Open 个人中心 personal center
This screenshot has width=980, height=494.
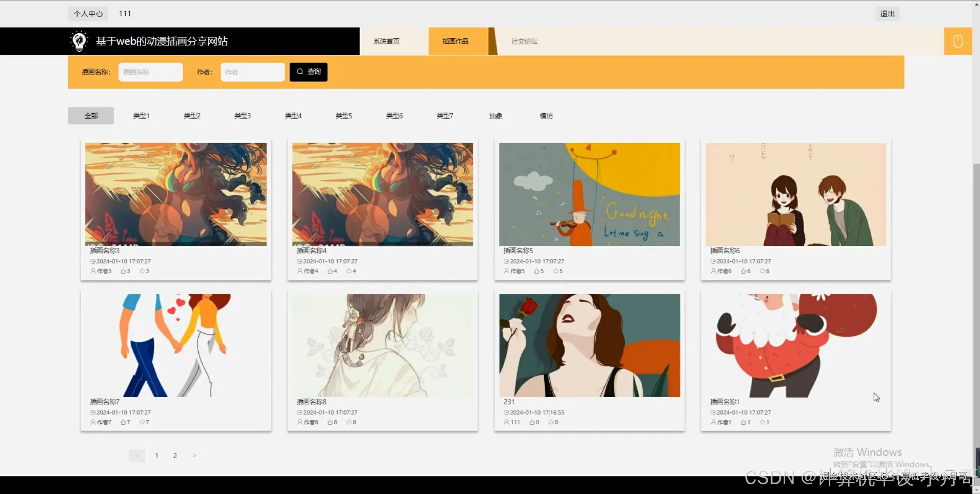coord(88,14)
